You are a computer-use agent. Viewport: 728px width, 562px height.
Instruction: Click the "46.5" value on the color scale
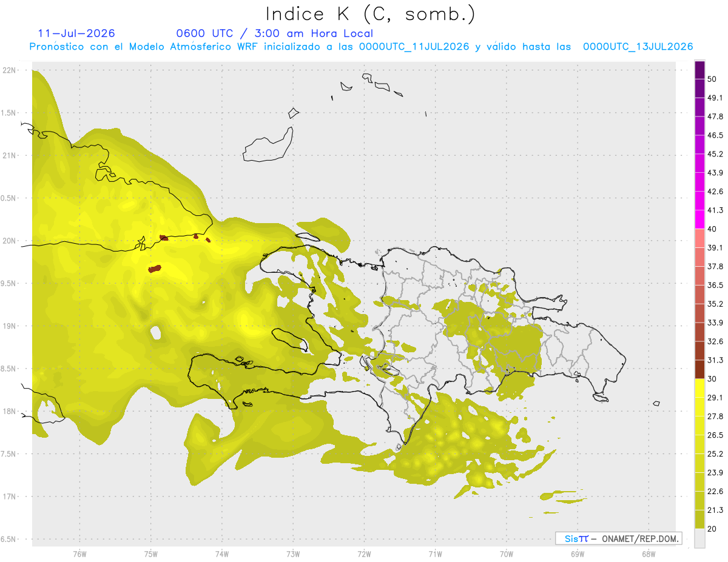tap(715, 135)
